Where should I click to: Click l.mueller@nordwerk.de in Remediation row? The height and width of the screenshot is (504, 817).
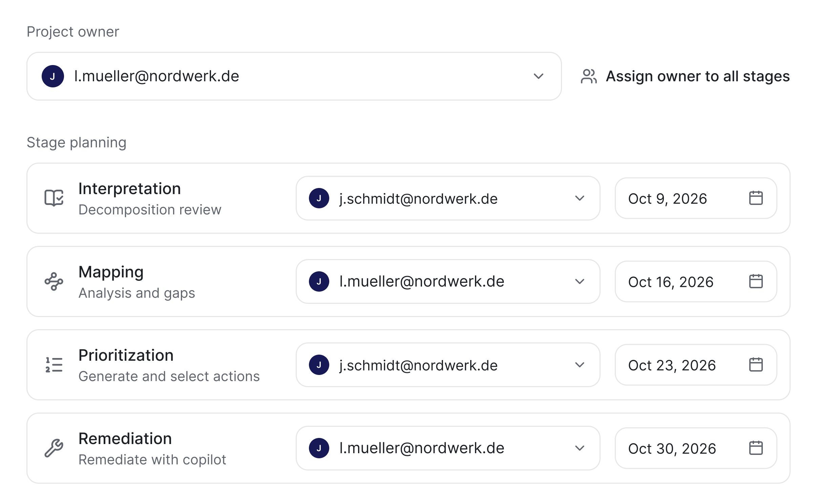[x=422, y=448]
